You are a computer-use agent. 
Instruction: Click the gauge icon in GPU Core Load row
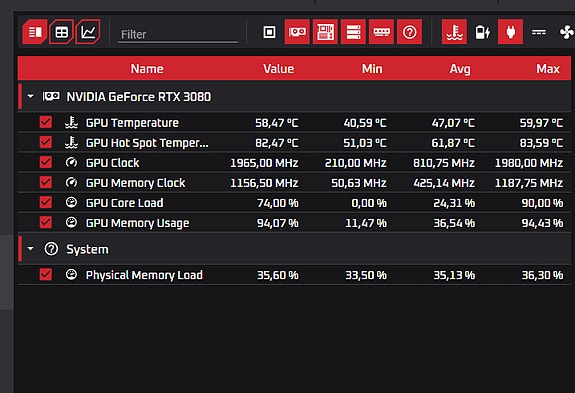71,202
